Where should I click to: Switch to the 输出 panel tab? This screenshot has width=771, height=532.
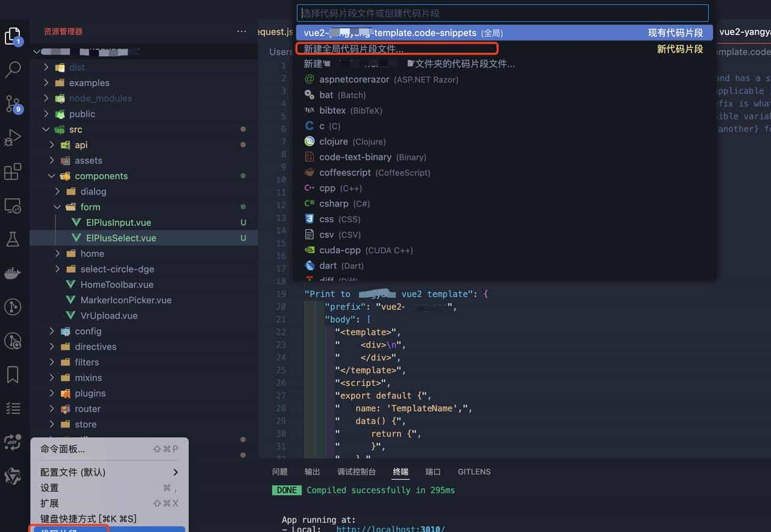312,471
